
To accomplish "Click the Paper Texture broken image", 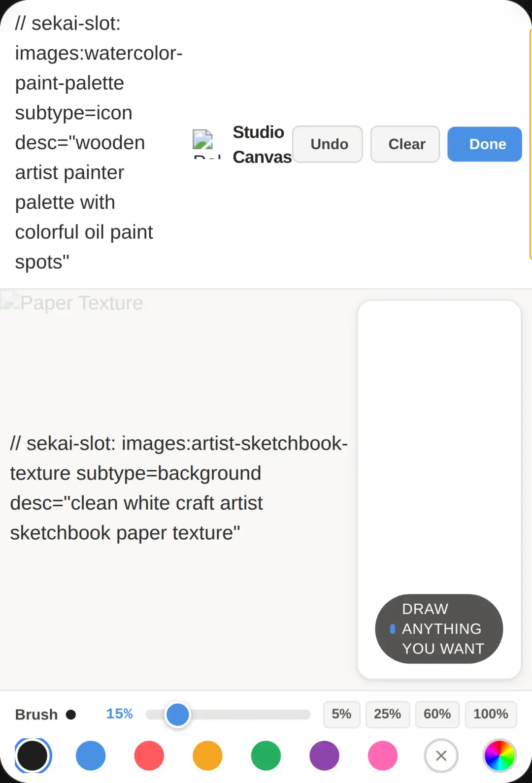I will click(x=72, y=303).
